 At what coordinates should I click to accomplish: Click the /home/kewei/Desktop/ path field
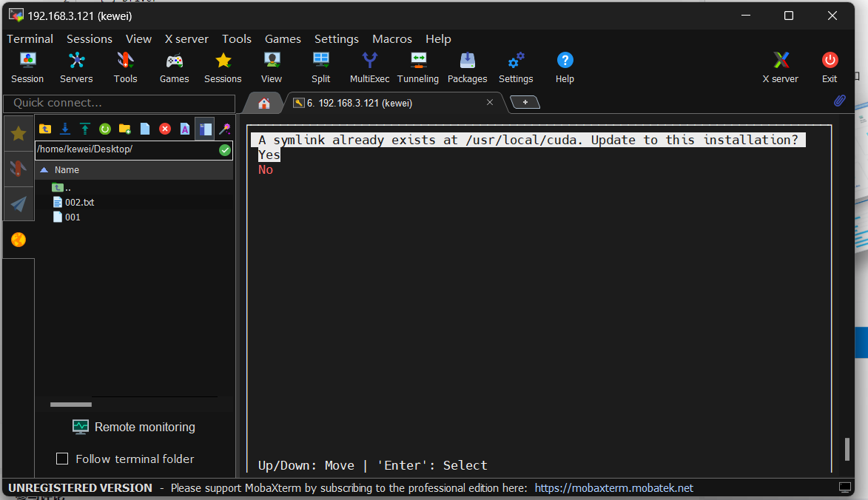point(127,149)
